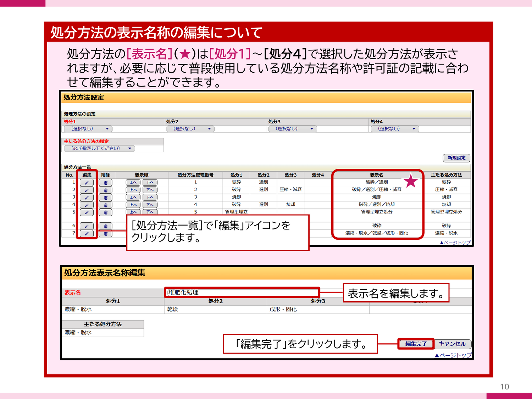
Task: Click the trash delete icon for row 6
Action: click(105, 226)
